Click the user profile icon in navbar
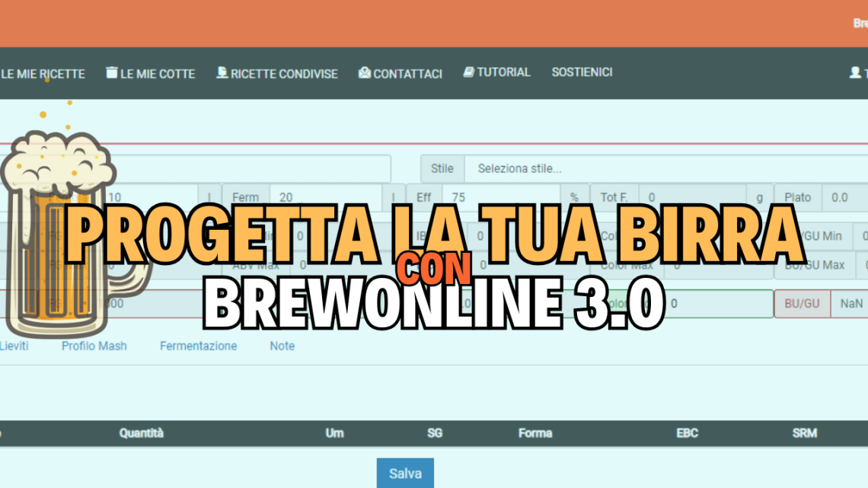This screenshot has height=488, width=868. coord(855,72)
